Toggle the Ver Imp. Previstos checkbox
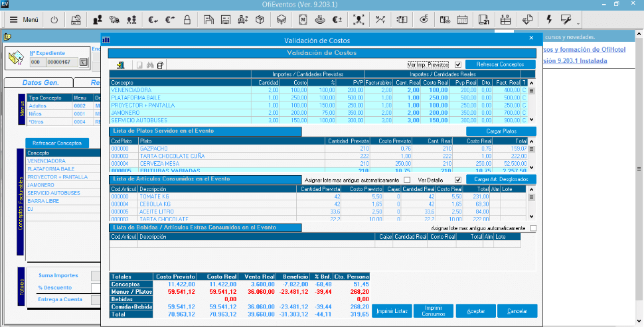644x327 pixels. [457, 64]
